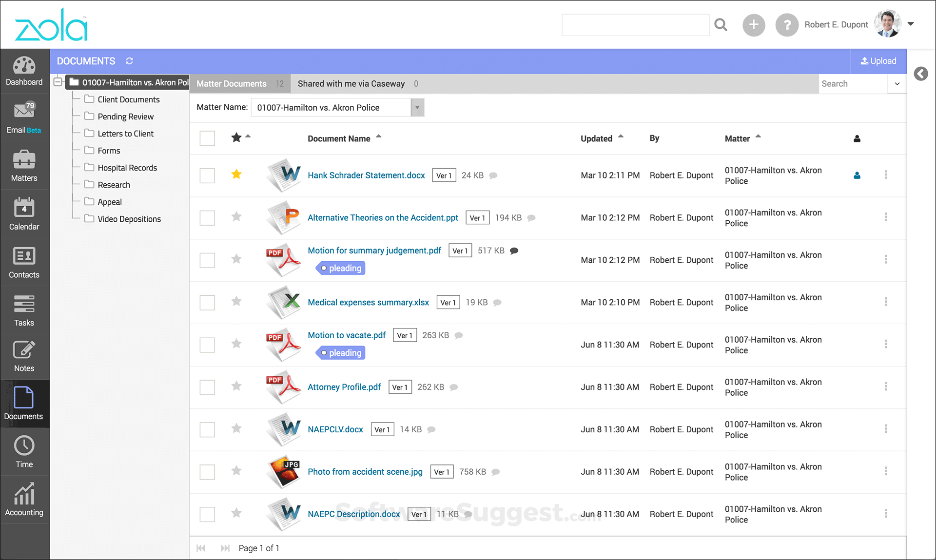Star the Attorney Profile.pdf document
This screenshot has height=560, width=936.
236,386
